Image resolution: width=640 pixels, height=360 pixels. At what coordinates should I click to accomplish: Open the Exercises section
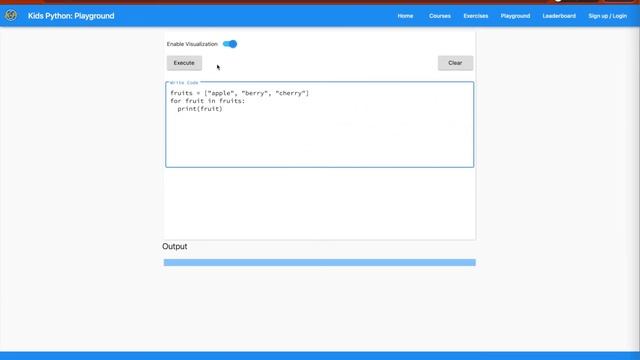click(x=476, y=16)
